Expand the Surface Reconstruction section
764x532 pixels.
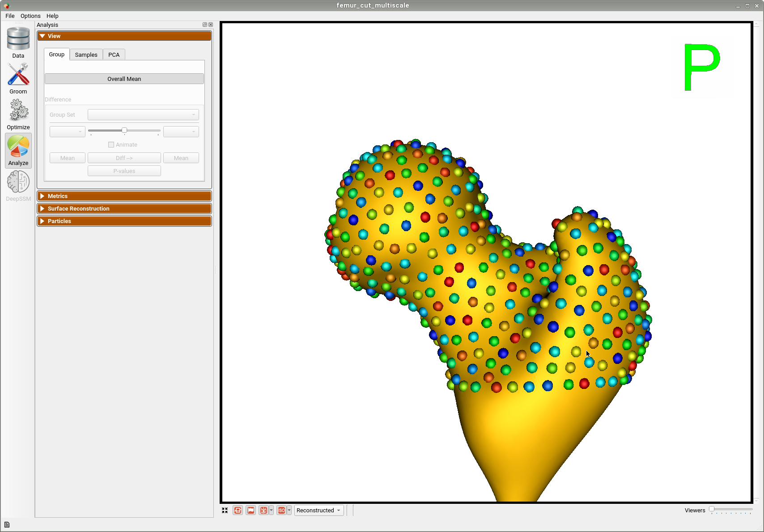point(124,209)
